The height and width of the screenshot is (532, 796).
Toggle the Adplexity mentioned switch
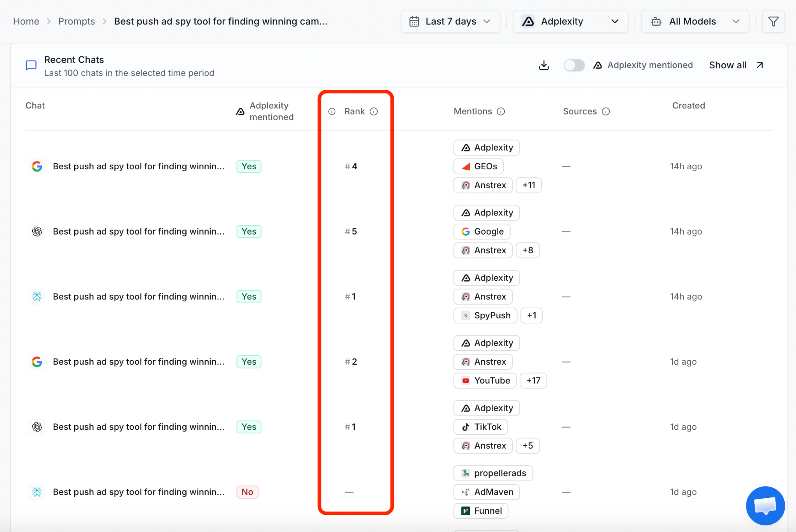[x=574, y=65]
